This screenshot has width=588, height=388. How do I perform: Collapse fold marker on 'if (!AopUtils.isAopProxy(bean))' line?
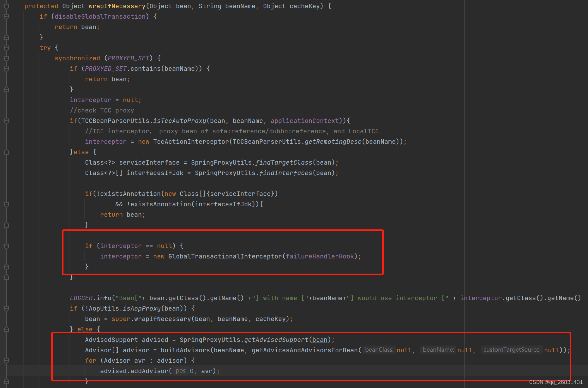[6, 309]
